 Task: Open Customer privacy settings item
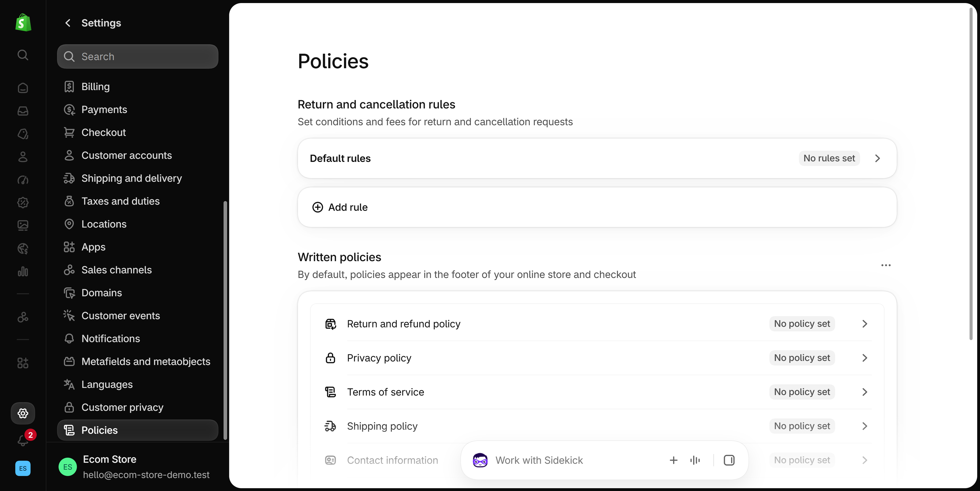pyautogui.click(x=138, y=407)
